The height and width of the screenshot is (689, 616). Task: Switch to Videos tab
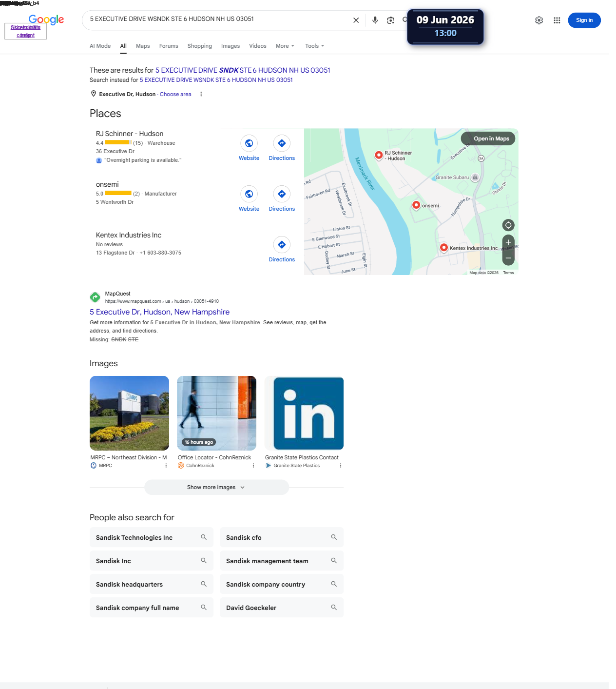click(258, 46)
